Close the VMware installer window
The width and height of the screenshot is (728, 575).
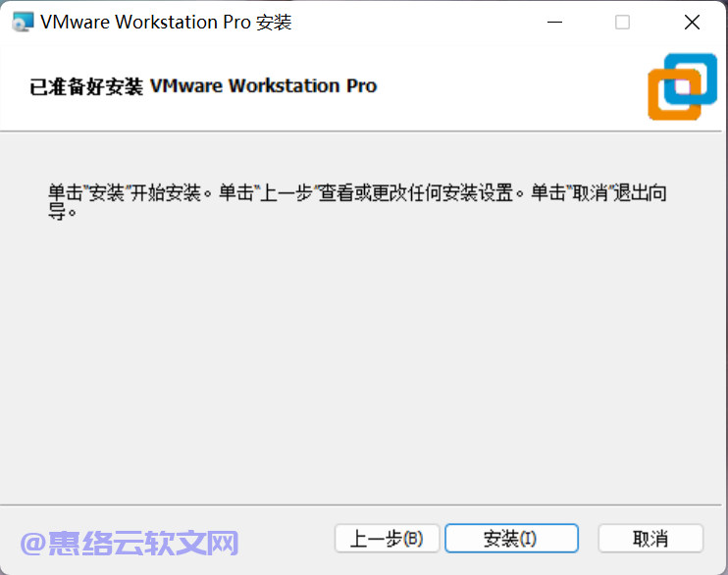pyautogui.click(x=692, y=22)
